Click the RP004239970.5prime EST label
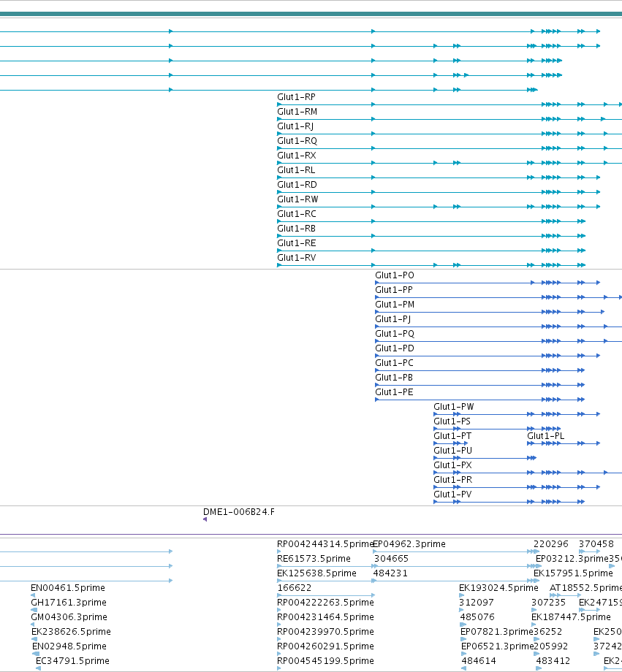The width and height of the screenshot is (622, 672). 325,631
